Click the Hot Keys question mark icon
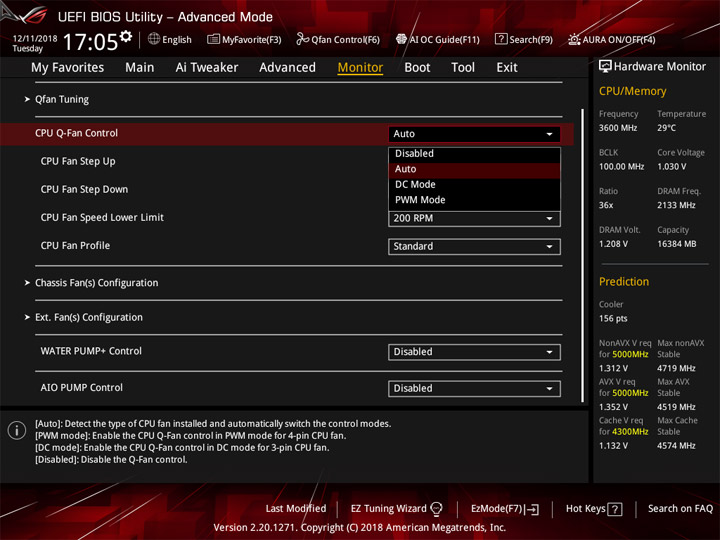720x540 pixels. click(615, 509)
